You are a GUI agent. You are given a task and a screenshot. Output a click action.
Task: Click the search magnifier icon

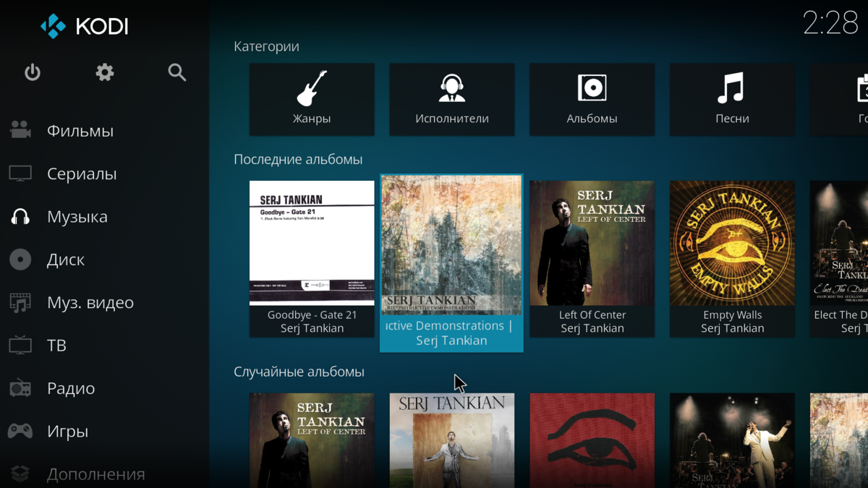coord(177,72)
